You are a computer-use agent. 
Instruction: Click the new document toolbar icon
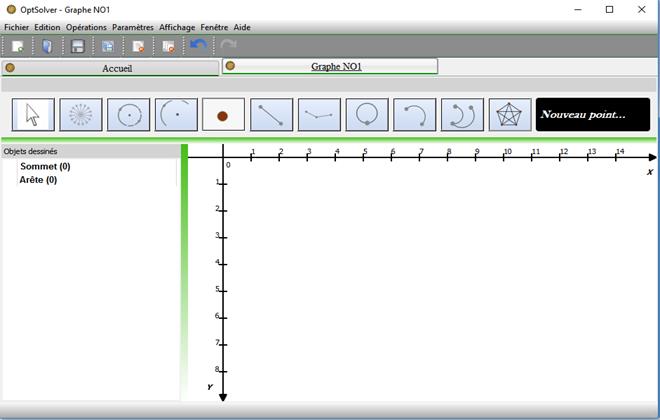click(17, 46)
